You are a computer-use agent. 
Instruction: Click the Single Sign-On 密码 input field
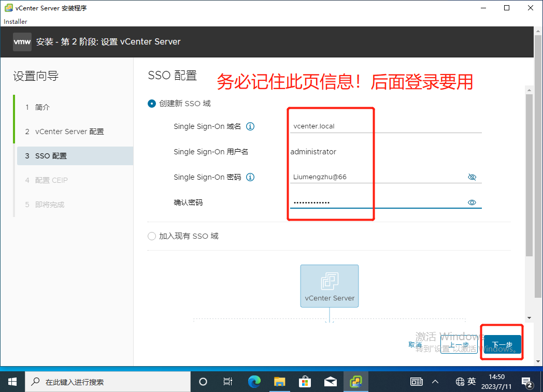pos(378,177)
